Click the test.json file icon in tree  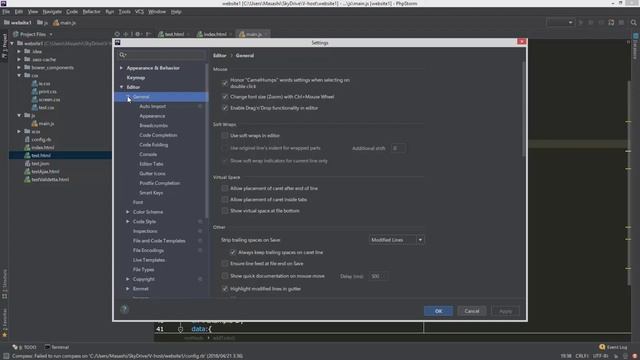27,163
